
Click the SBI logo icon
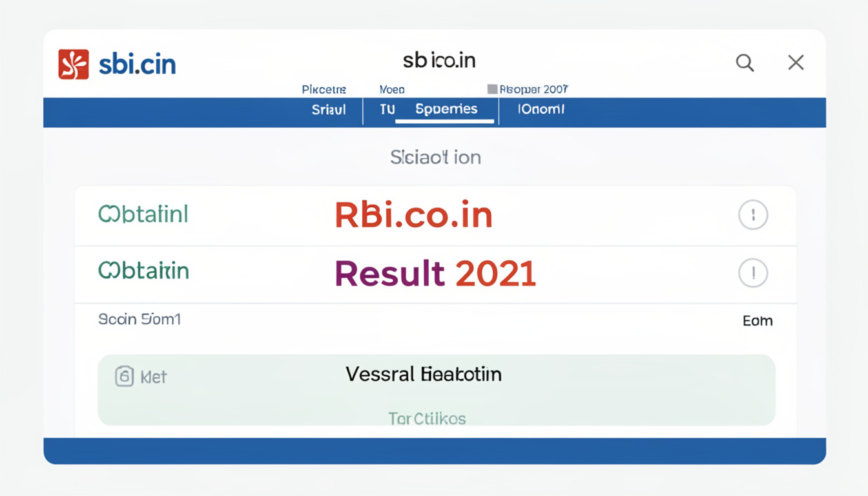(73, 63)
